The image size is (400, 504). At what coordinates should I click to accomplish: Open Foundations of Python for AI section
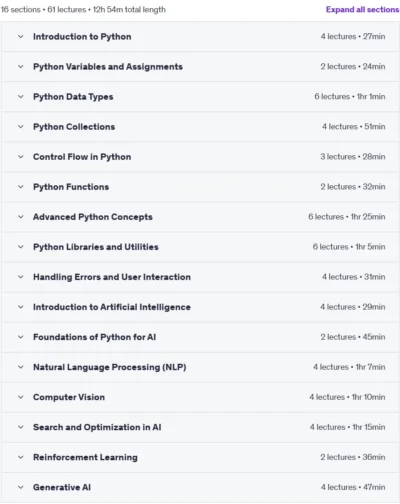pyautogui.click(x=200, y=337)
